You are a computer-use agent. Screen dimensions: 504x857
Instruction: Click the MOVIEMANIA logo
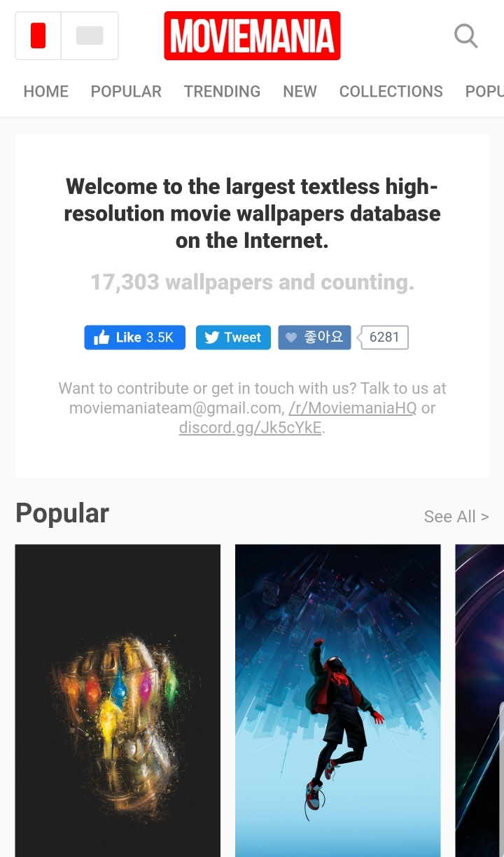(x=252, y=36)
